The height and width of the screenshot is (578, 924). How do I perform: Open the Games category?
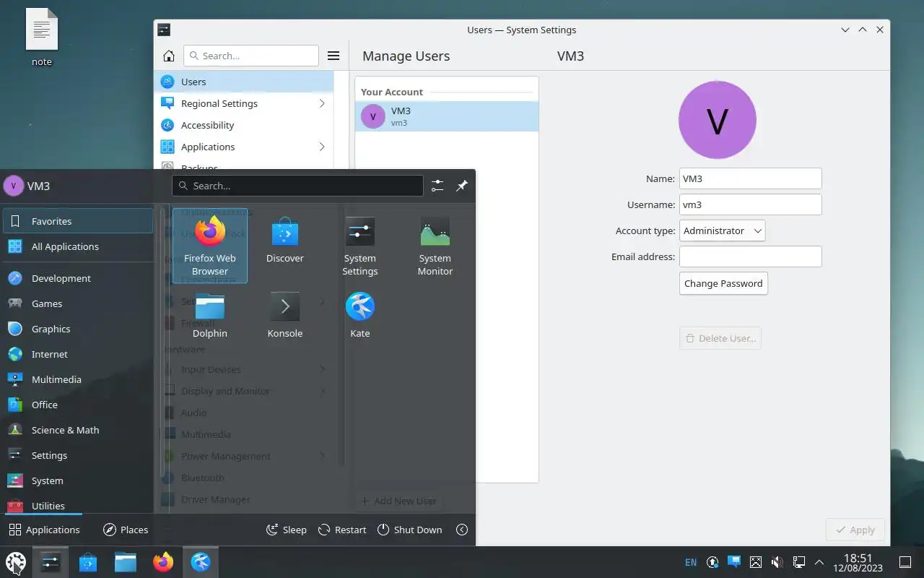(77, 303)
